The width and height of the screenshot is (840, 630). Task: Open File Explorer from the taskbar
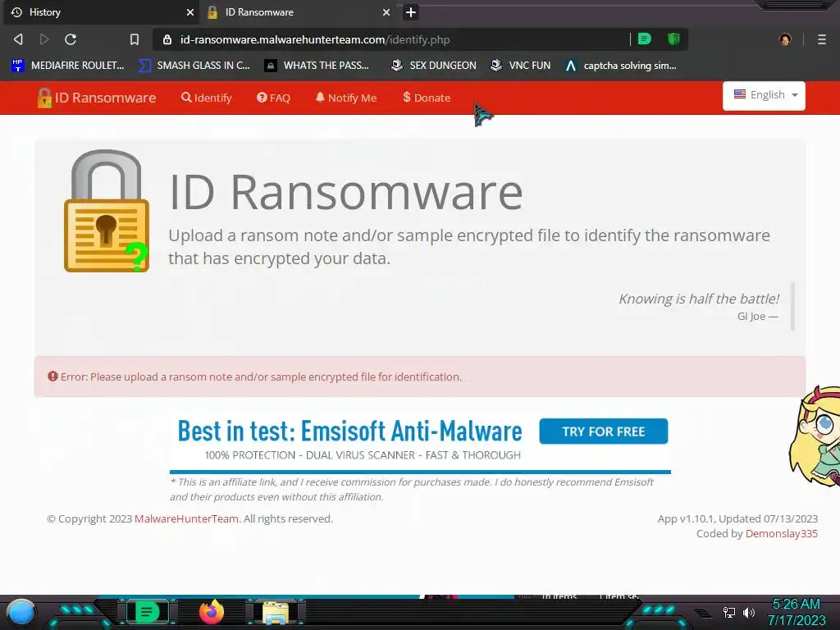tap(276, 612)
